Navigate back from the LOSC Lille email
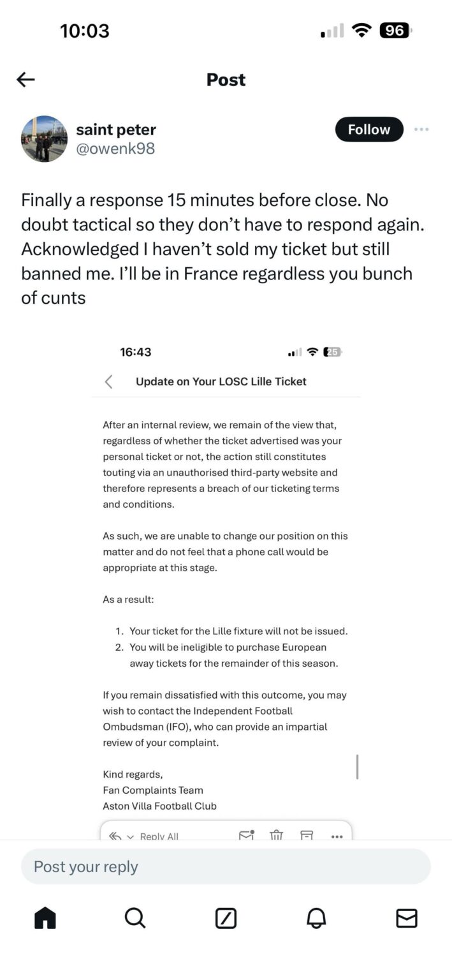 pos(108,381)
